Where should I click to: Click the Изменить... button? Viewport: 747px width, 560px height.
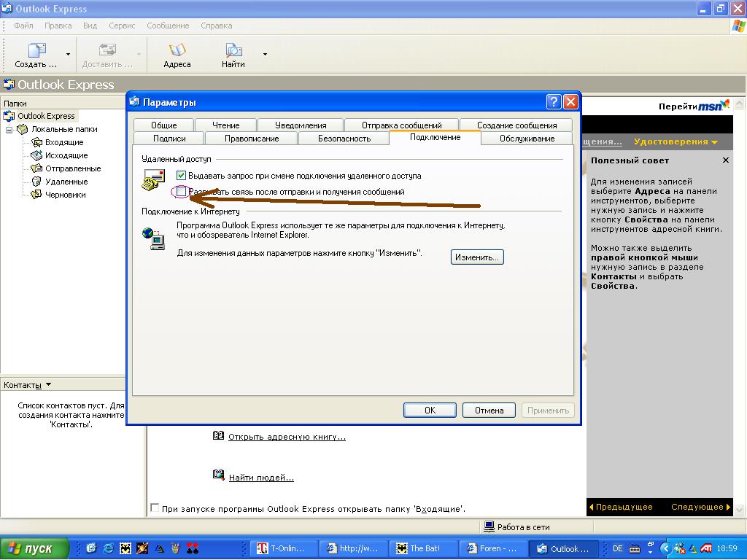(477, 257)
